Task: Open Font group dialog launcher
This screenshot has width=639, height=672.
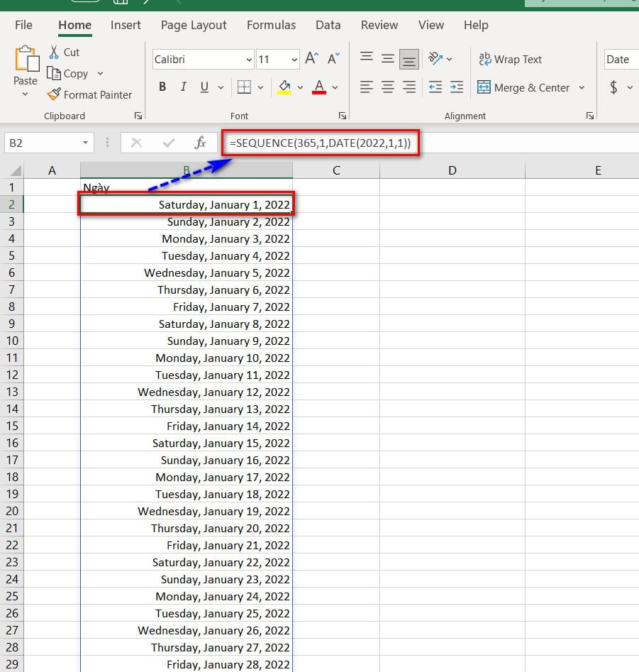Action: click(343, 116)
